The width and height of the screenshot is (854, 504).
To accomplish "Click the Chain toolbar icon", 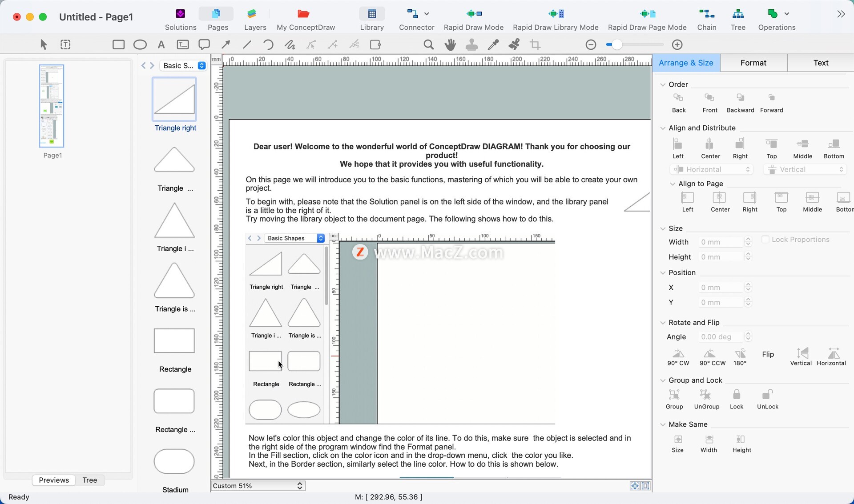I will (707, 20).
